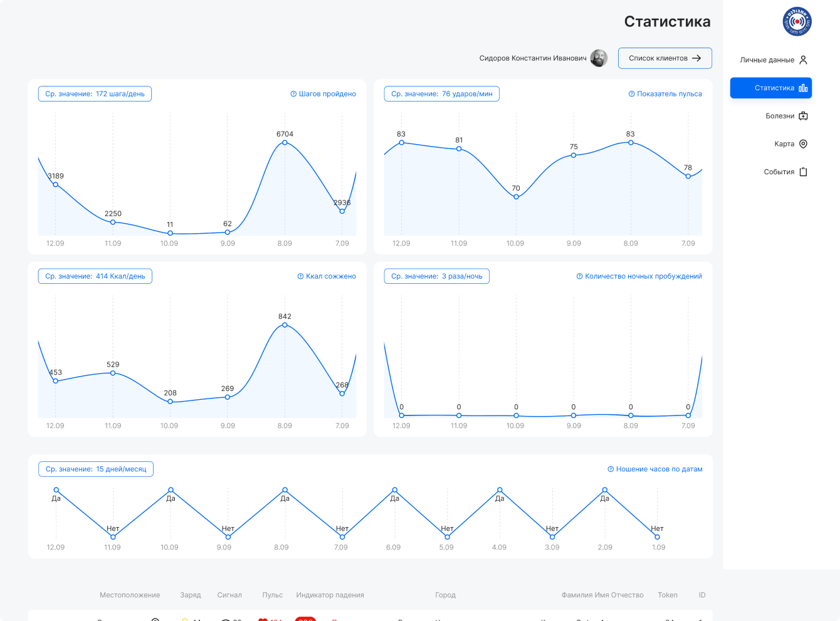Click the Индикатор падения column header
This screenshot has height=621, width=840.
click(330, 595)
